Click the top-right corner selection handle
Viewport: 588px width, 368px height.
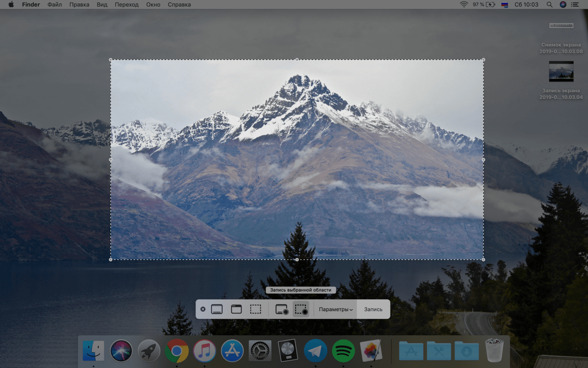coord(483,60)
